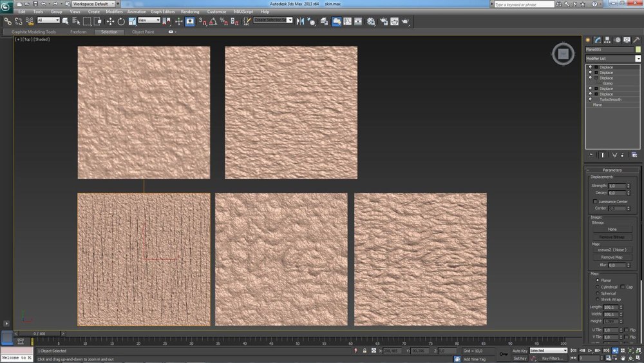Select the Spherical map option
The height and width of the screenshot is (363, 644).
pyautogui.click(x=597, y=293)
